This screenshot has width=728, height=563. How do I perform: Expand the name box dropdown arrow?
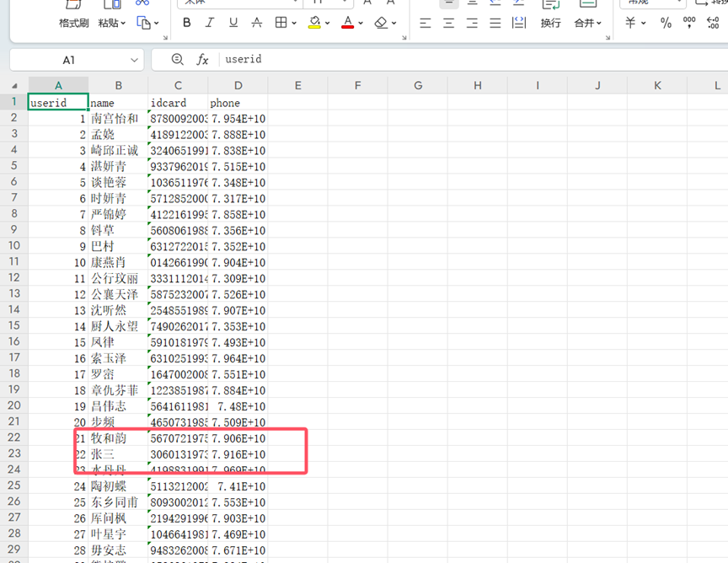tap(135, 60)
